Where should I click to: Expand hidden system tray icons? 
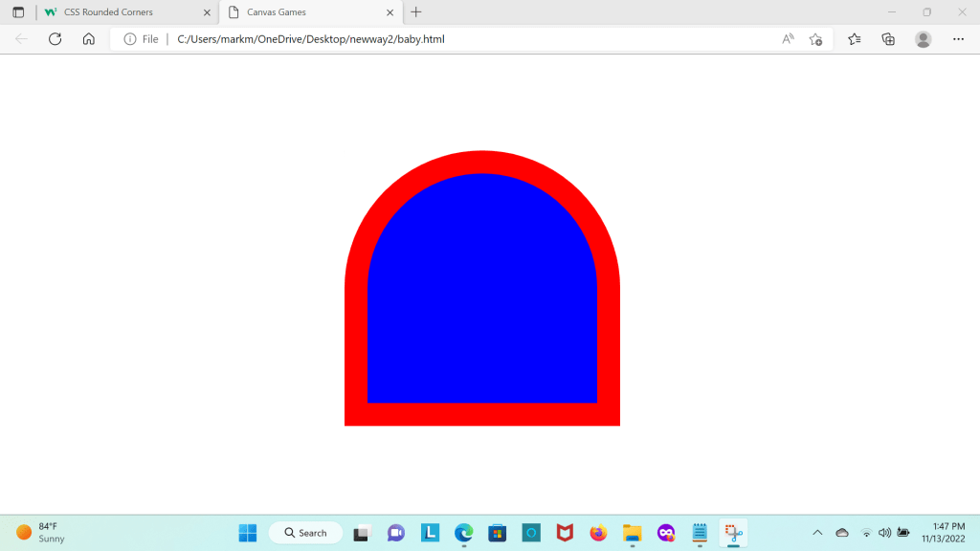pyautogui.click(x=817, y=533)
